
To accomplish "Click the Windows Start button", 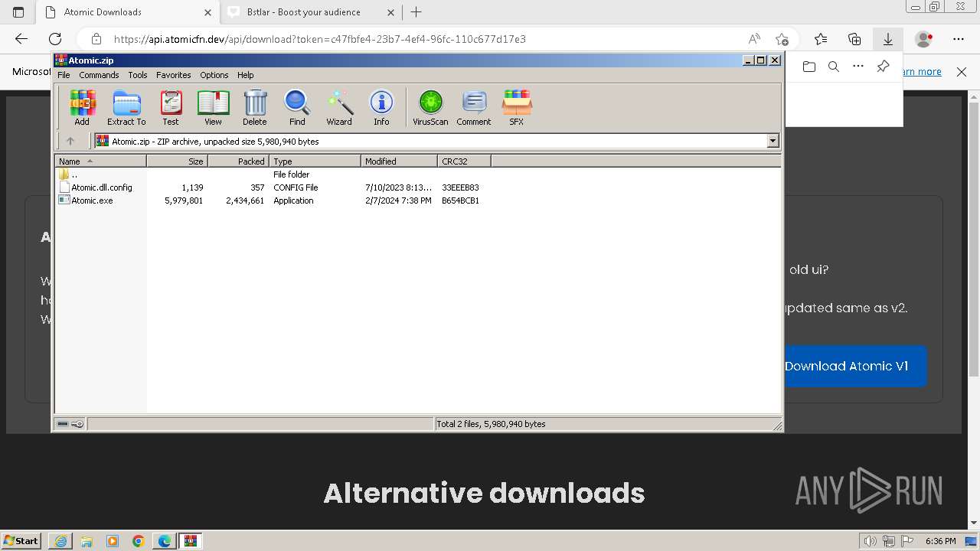I will [21, 540].
